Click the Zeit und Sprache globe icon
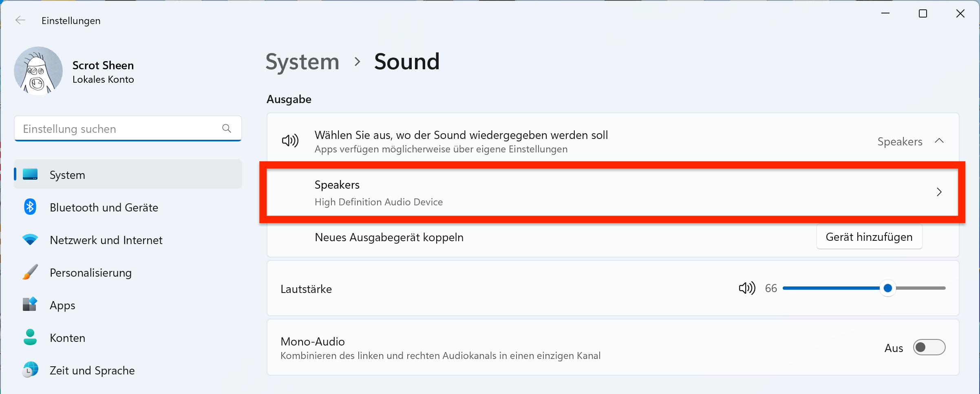Image resolution: width=980 pixels, height=394 pixels. coord(30,370)
